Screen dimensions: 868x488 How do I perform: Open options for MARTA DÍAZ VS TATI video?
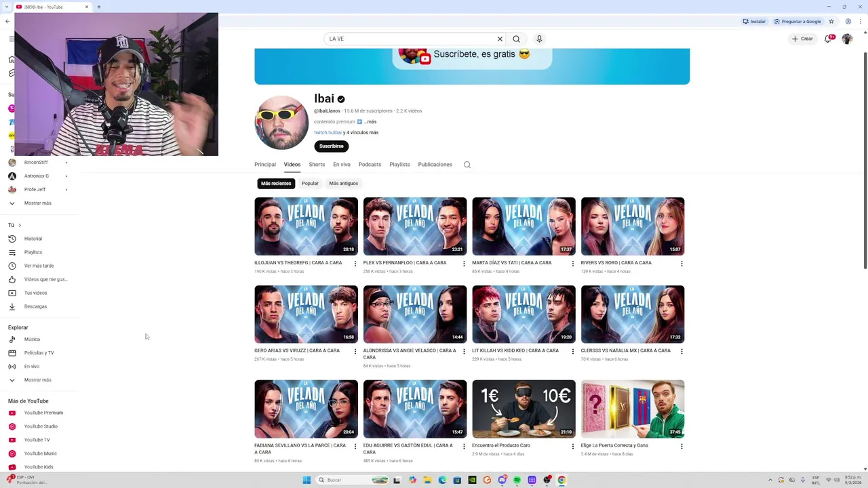[573, 264]
